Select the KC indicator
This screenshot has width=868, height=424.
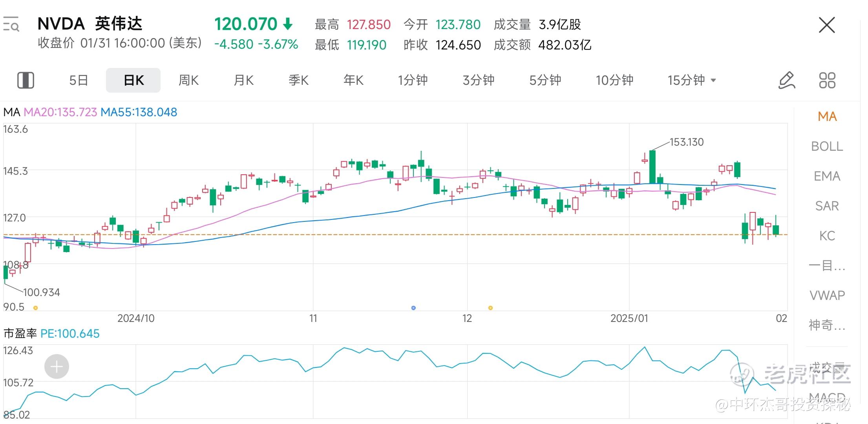tap(827, 236)
